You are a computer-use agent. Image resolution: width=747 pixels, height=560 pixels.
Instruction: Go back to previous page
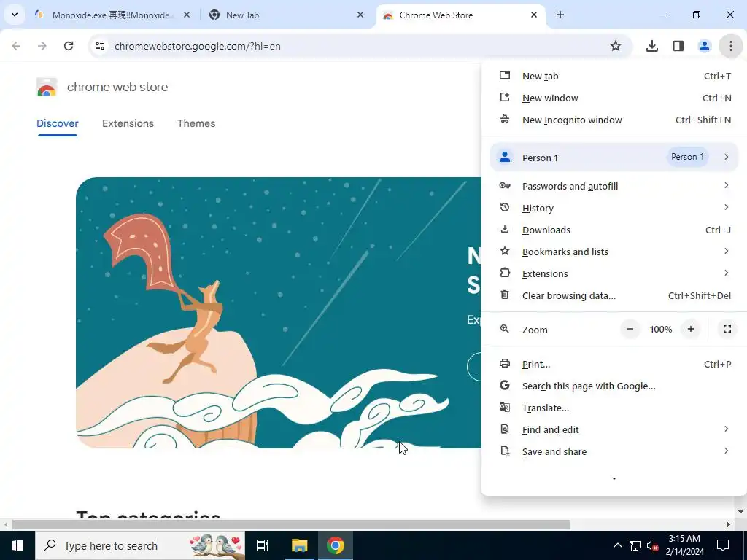(x=16, y=46)
